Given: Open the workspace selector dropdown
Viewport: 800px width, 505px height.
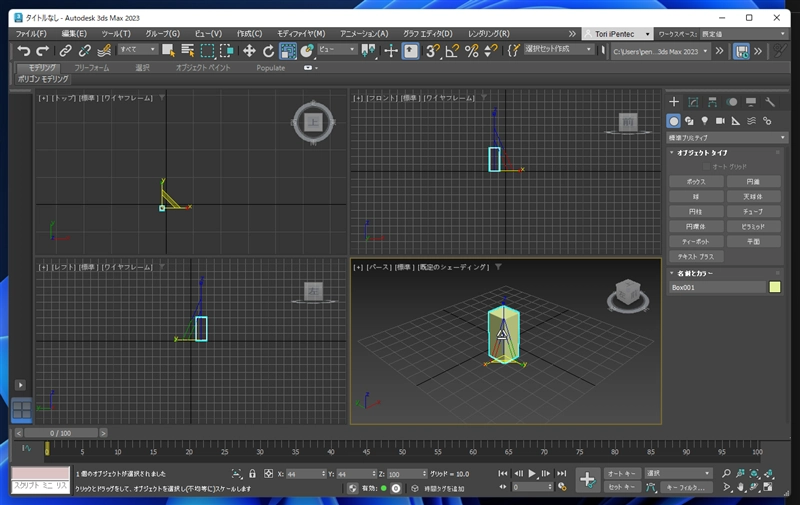Looking at the screenshot, I should 743,34.
